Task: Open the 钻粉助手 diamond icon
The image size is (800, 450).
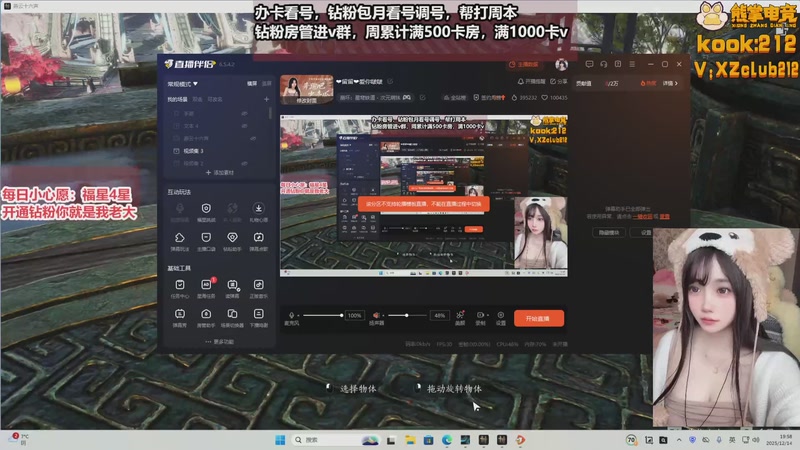Action: pos(232,237)
